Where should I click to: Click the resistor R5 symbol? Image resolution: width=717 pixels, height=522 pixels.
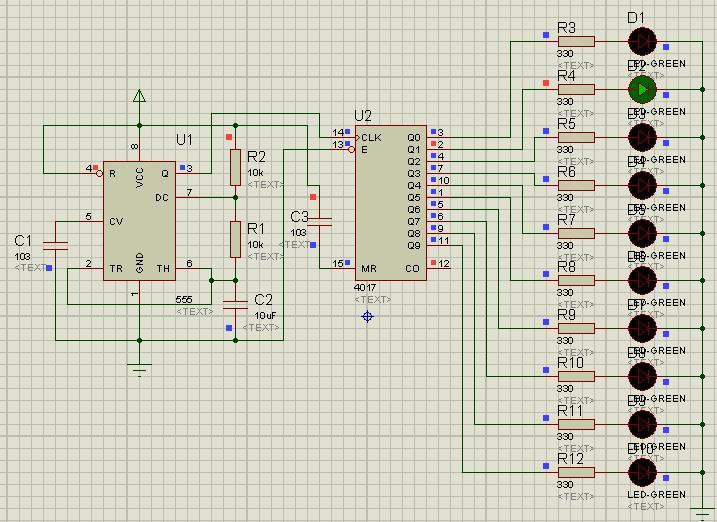pos(576,138)
